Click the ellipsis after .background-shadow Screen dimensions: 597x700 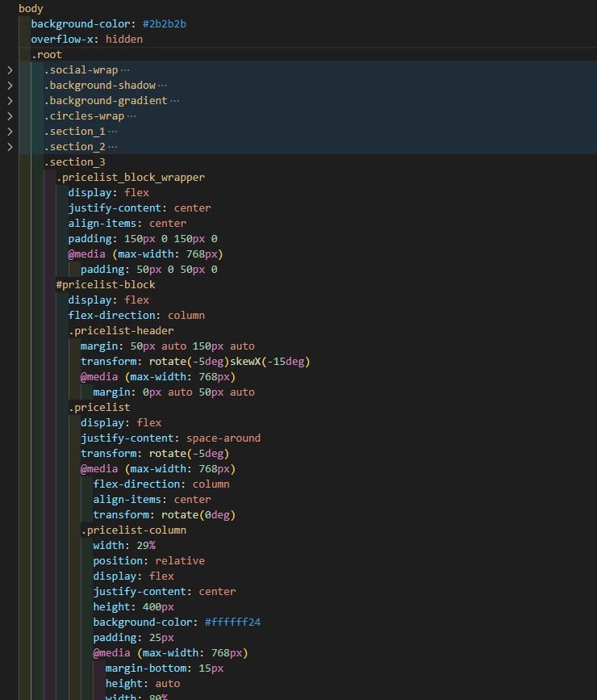pos(162,86)
